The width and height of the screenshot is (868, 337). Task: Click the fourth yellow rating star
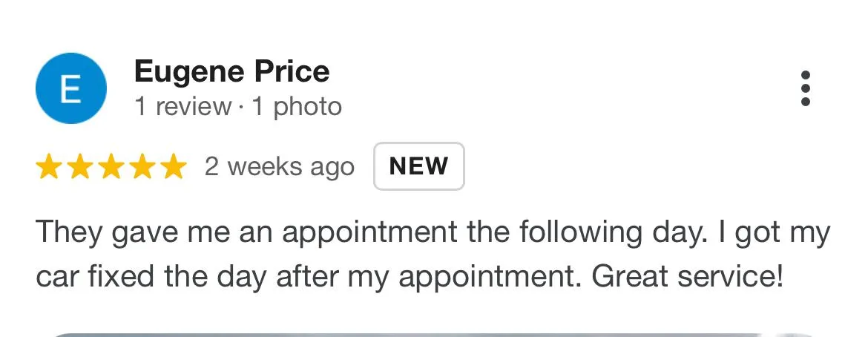tap(141, 167)
